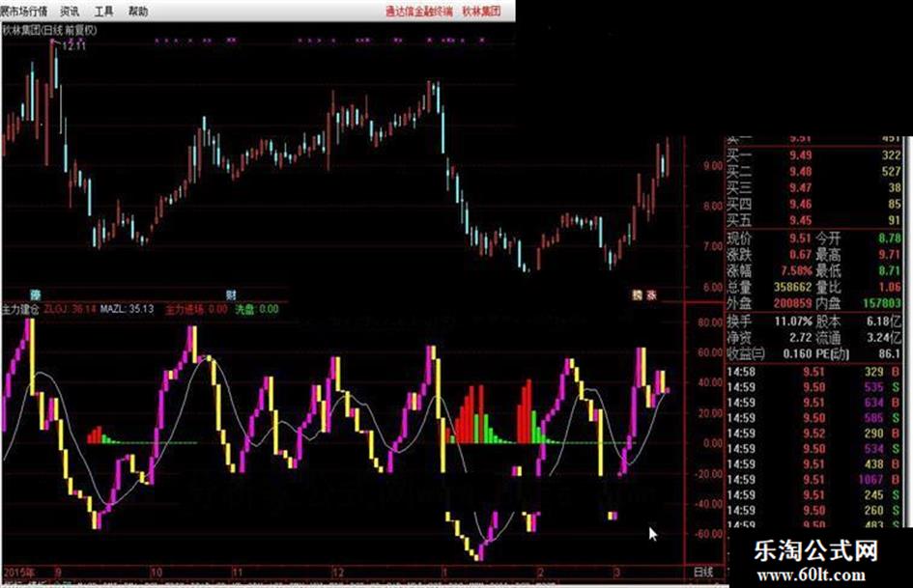
Task: Click the MAZL: 35.13 indicator value
Action: [x=127, y=309]
